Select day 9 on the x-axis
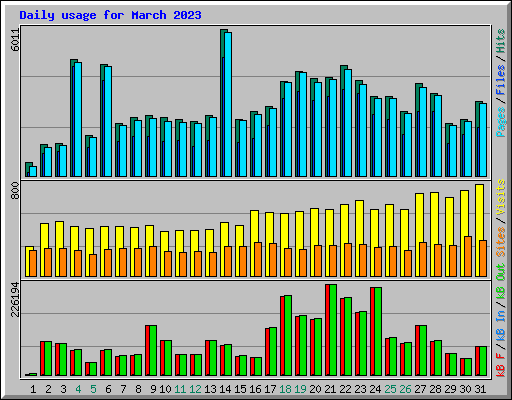Viewport: 512px width, 400px height. [153, 389]
